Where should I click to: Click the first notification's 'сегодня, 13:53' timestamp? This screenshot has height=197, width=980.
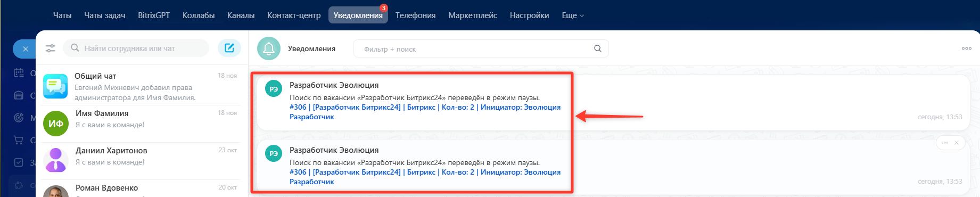pyautogui.click(x=940, y=117)
